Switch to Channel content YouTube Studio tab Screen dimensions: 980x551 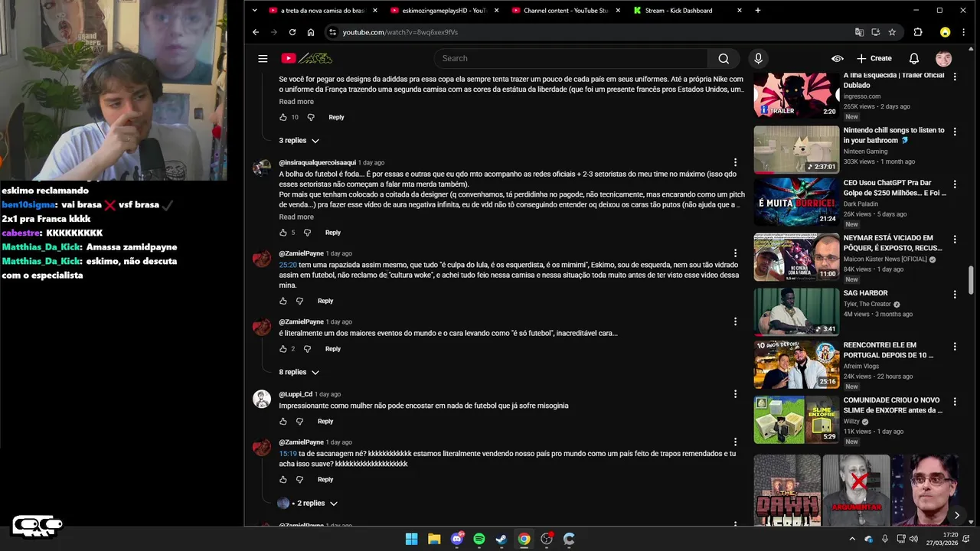565,11
